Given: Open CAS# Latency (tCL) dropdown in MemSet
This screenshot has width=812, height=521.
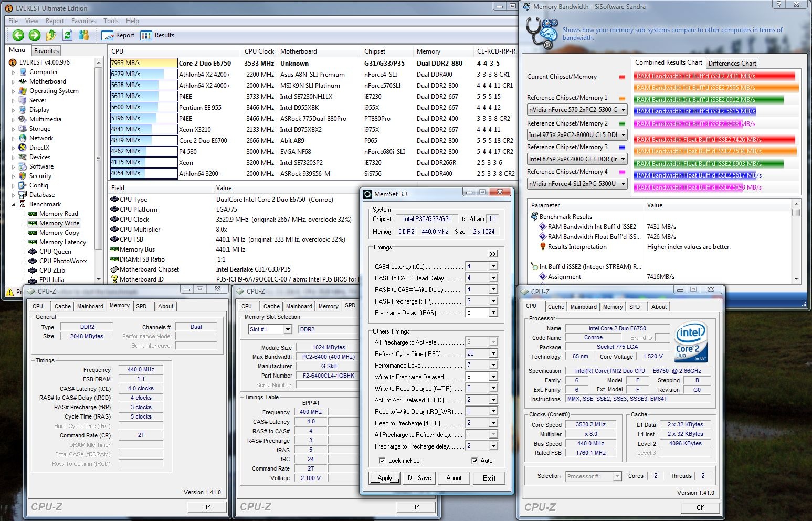Looking at the screenshot, I should click(493, 266).
